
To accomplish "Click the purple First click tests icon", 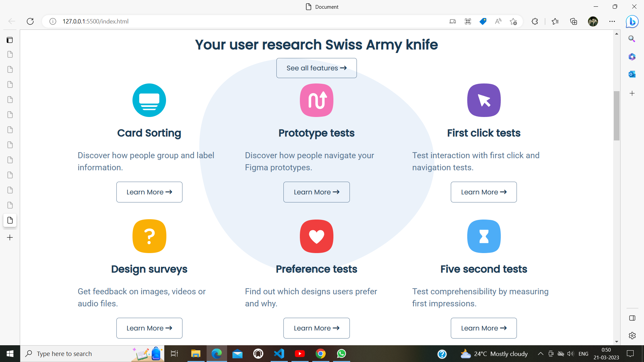I will (x=484, y=100).
